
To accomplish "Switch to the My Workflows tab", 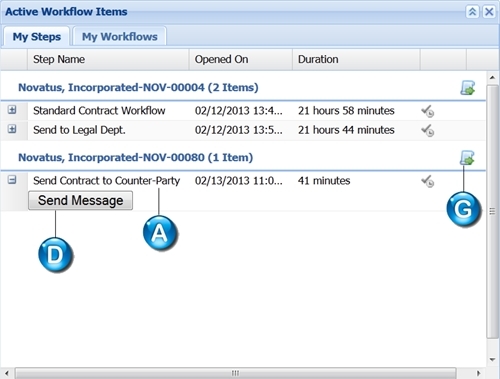I will point(120,36).
